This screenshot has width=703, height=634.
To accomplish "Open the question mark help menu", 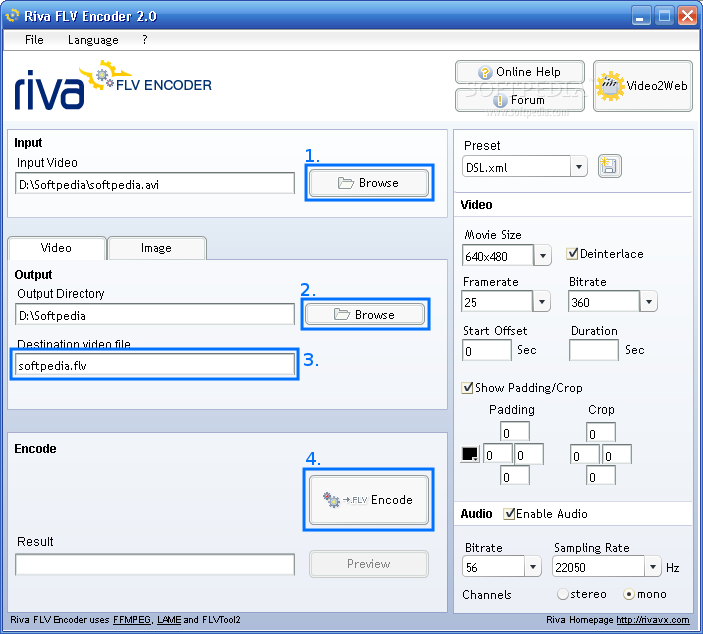I will [144, 40].
